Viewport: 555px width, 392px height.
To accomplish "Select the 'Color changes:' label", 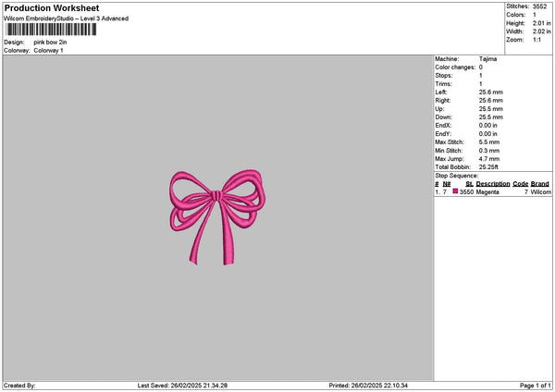I will 455,67.
